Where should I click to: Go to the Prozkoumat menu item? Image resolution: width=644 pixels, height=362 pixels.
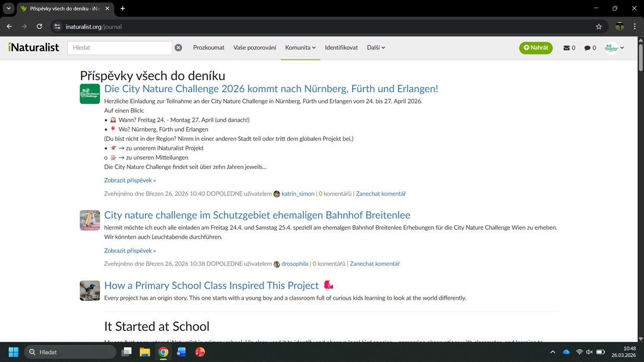tap(209, 48)
